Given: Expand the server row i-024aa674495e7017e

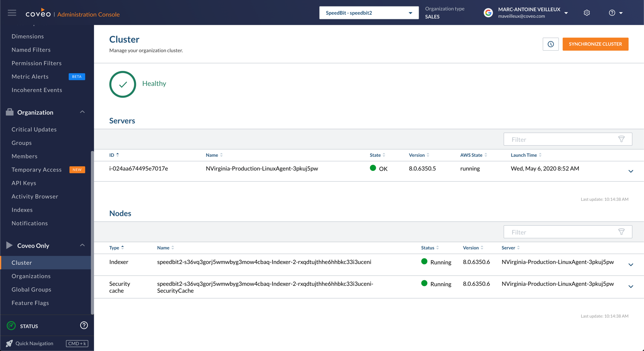Looking at the screenshot, I should tap(631, 171).
